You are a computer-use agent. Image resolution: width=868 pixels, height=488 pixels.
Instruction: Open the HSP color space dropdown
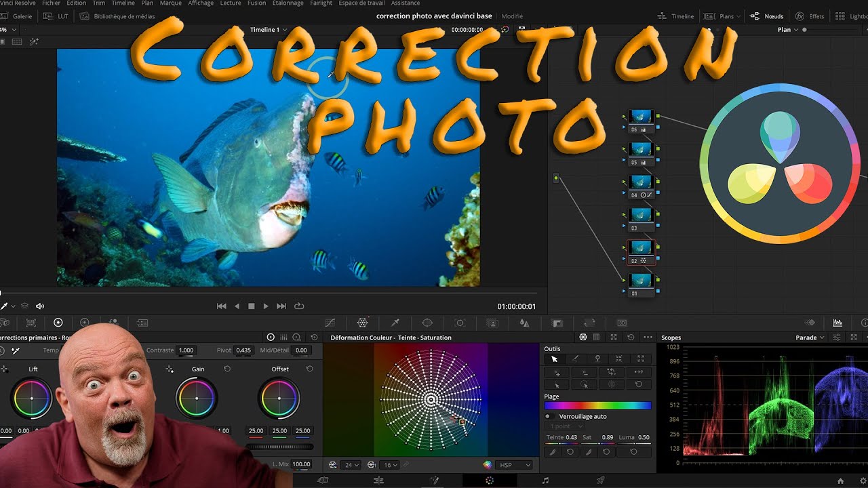pos(515,465)
